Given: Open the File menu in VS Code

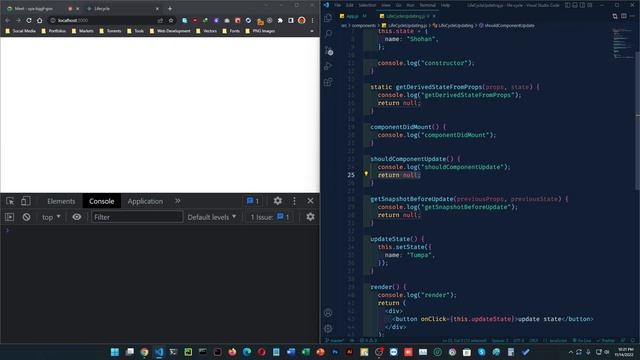Looking at the screenshot, I should 338,5.
